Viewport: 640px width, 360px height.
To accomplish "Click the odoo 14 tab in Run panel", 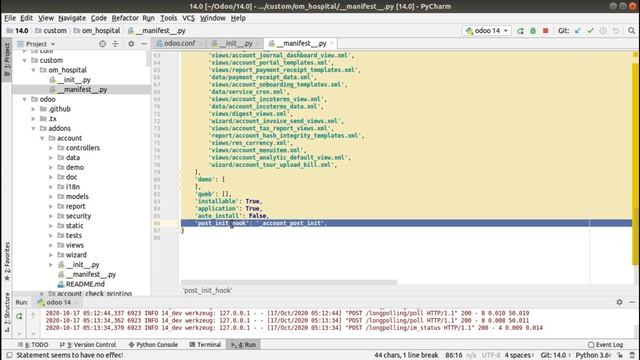I will point(57,302).
